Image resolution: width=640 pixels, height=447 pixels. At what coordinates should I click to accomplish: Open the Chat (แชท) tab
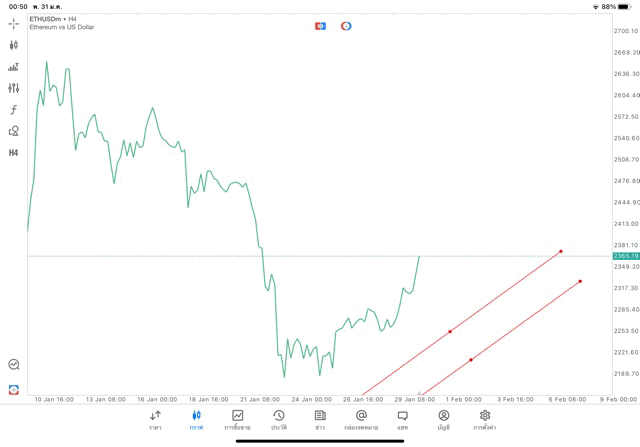[402, 420]
